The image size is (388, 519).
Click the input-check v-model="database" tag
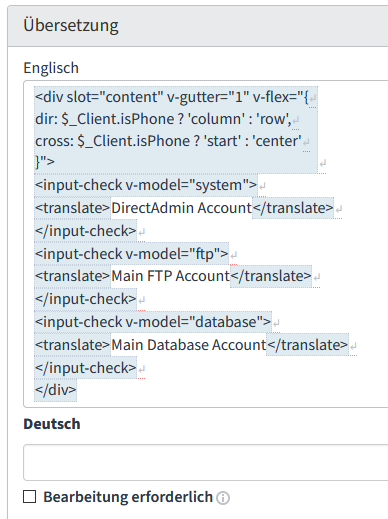tap(153, 322)
